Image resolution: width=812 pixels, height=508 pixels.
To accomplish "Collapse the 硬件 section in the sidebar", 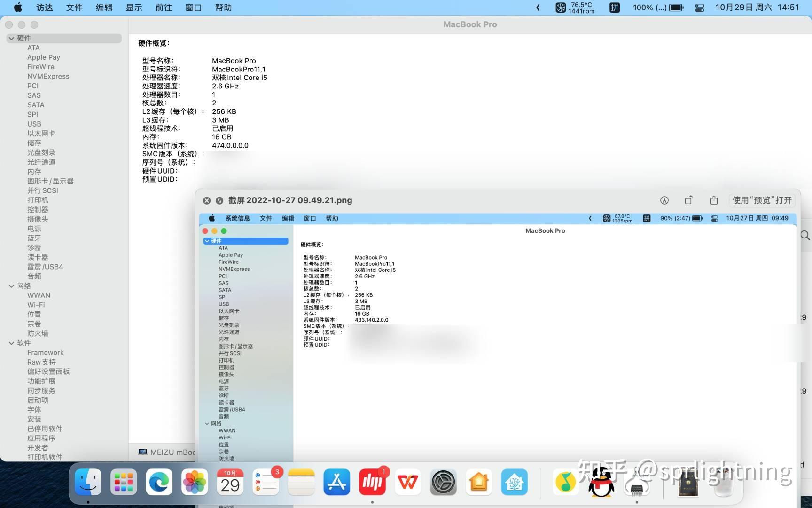I will pos(11,38).
